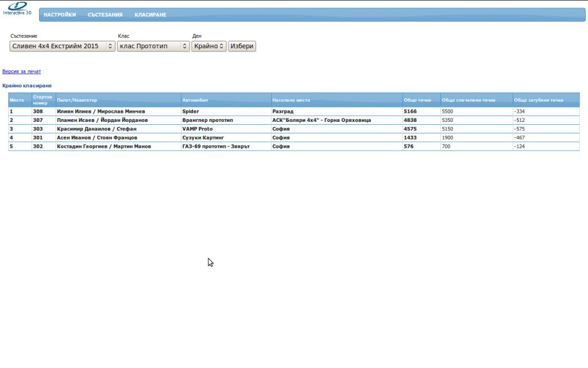Click the Общо загубени точки column header

[539, 100]
